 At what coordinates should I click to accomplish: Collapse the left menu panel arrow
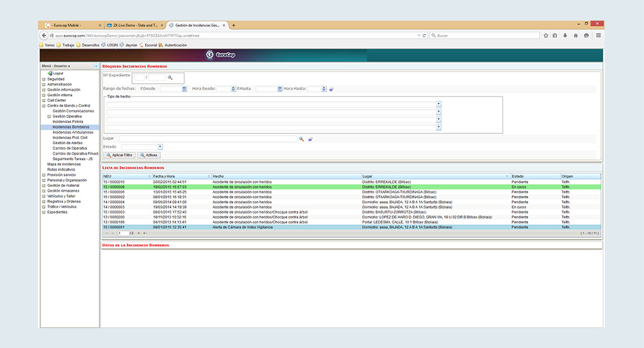point(96,66)
